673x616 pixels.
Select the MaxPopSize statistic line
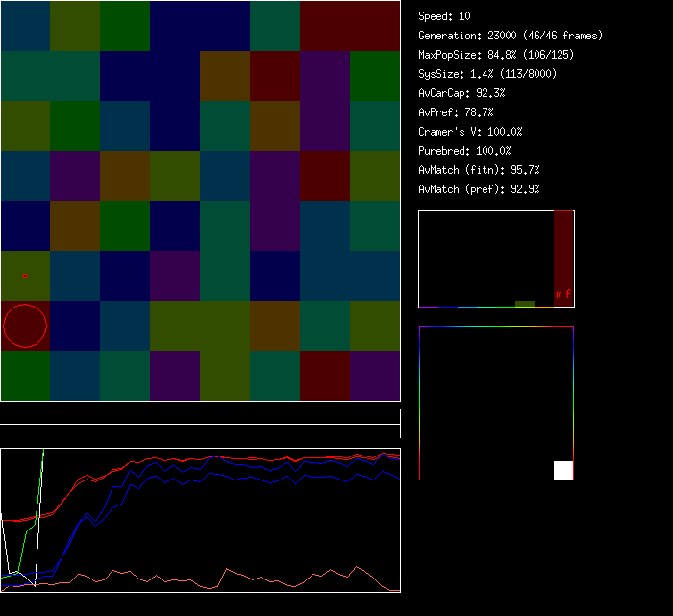tap(495, 55)
